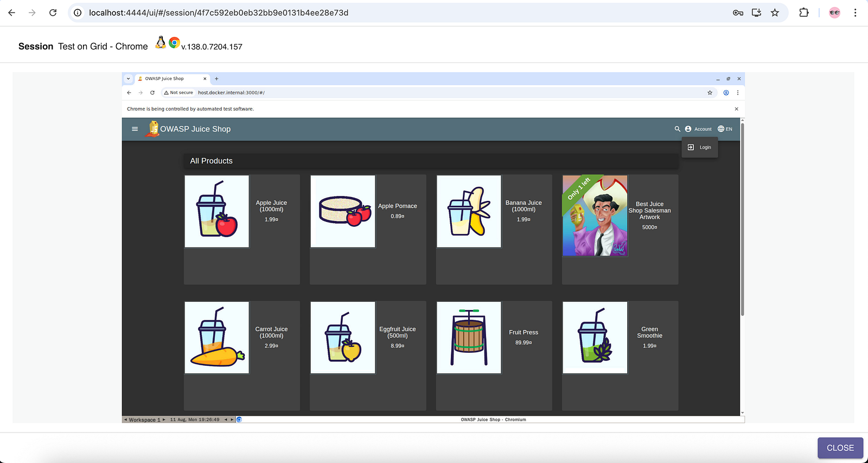Open remote browser profile icon
The image size is (868, 463).
(726, 92)
